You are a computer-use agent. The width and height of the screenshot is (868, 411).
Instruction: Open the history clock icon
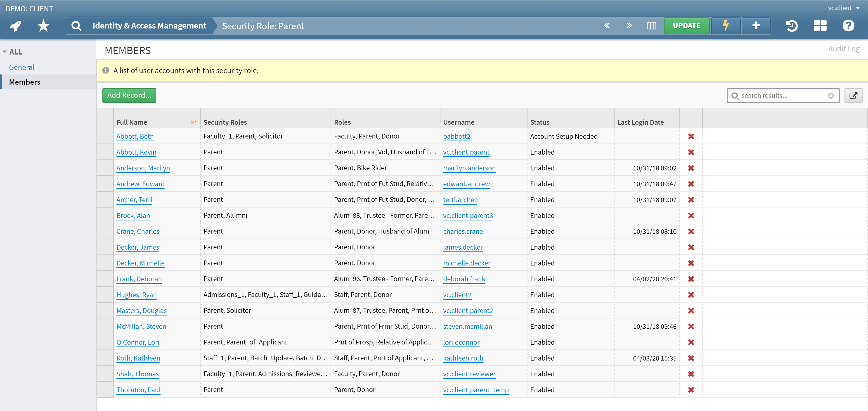792,26
